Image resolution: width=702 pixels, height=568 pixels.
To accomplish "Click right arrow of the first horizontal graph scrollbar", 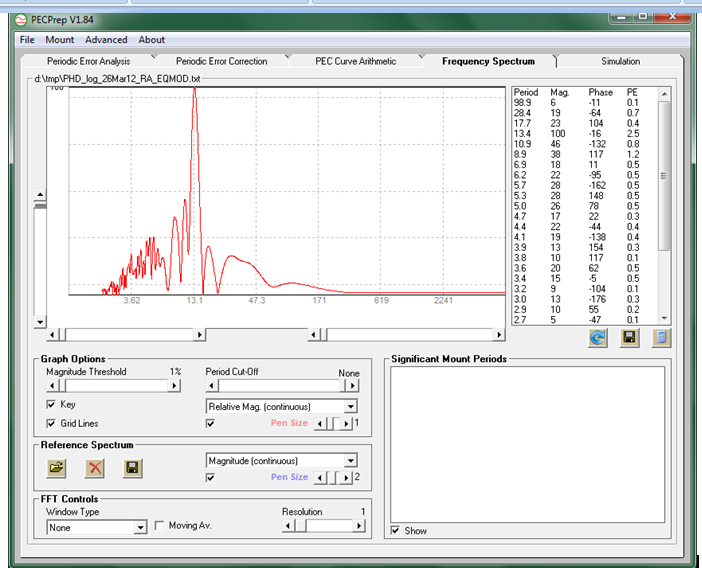I will click(200, 334).
